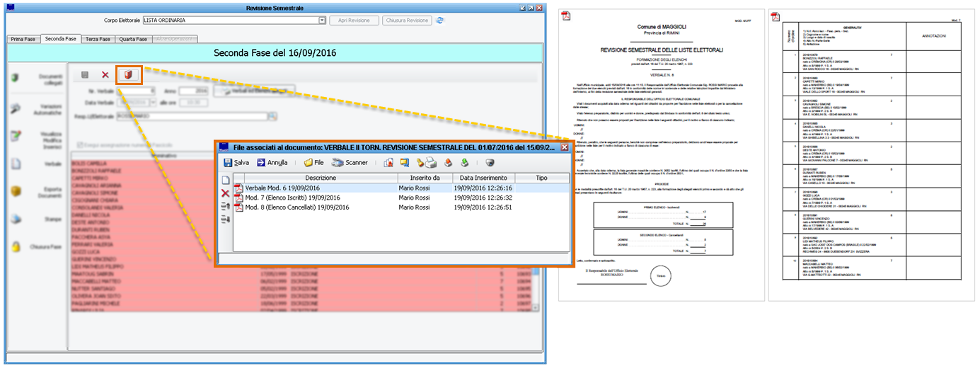Sort the file list by Data Inserimento column
The image size is (980, 371).
coord(485,178)
